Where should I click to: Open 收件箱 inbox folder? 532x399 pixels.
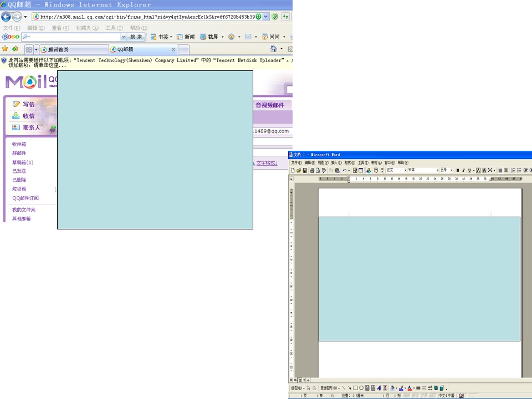click(19, 144)
